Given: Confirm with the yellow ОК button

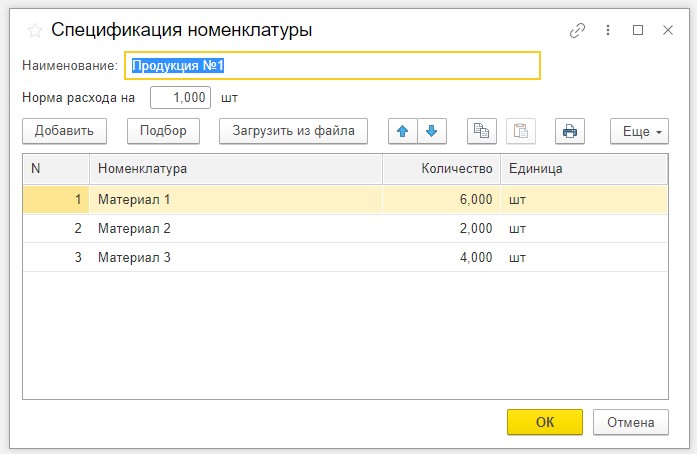Looking at the screenshot, I should click(545, 422).
